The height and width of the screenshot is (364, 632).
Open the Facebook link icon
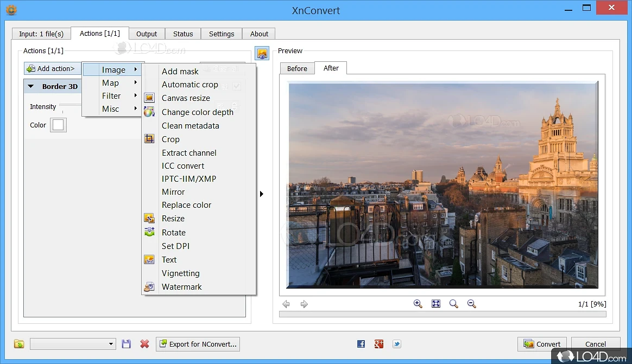click(361, 344)
